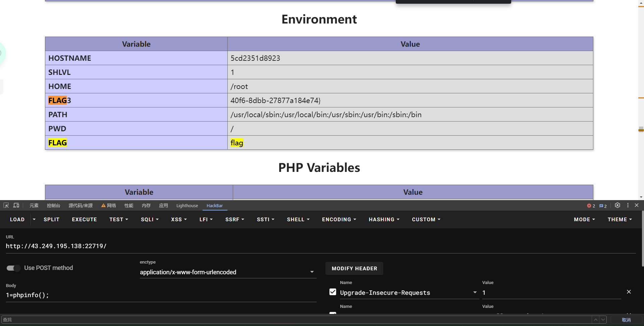
Task: Go to next search result arrow
Action: pyautogui.click(x=603, y=320)
